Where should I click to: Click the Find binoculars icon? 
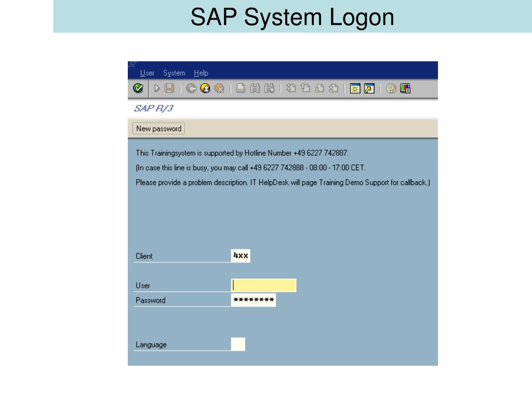click(x=255, y=88)
